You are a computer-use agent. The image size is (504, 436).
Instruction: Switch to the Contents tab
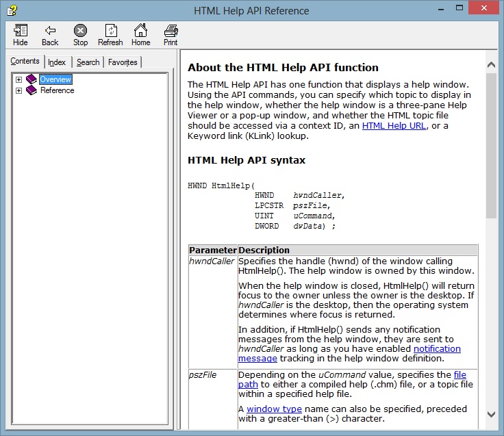(25, 61)
